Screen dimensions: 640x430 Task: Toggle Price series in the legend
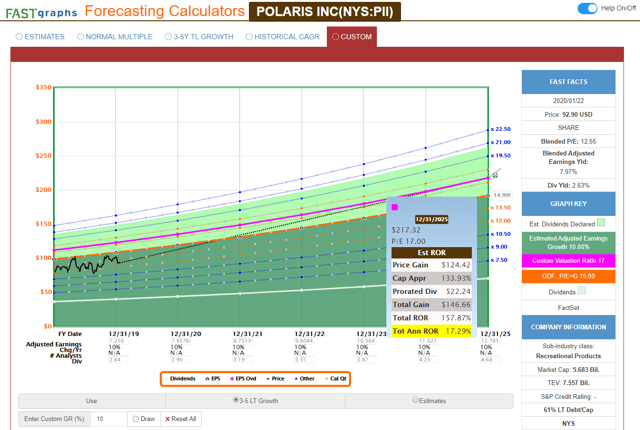click(276, 379)
